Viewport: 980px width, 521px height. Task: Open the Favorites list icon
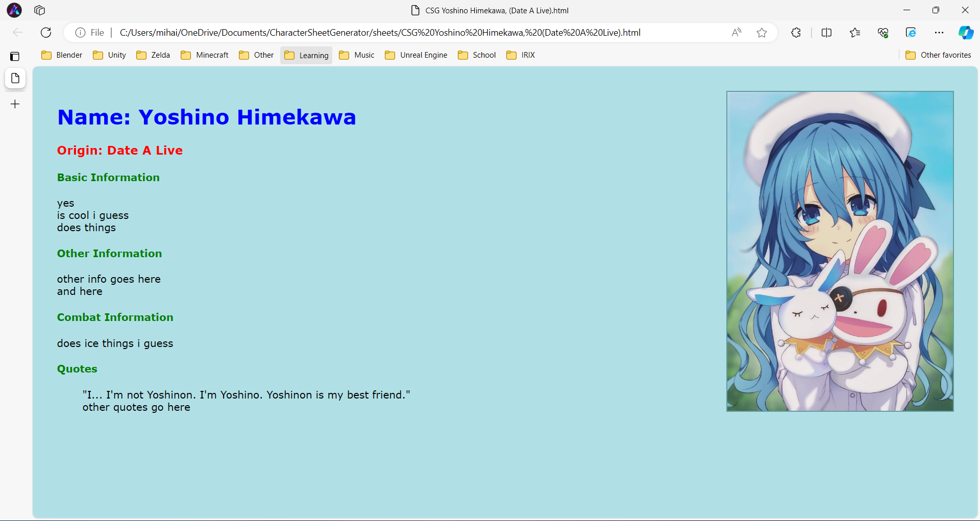pyautogui.click(x=855, y=33)
